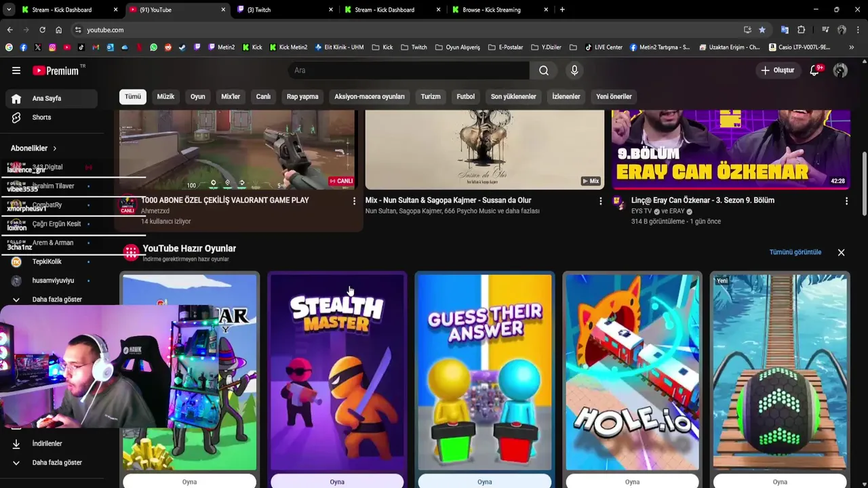Reload the page
This screenshot has width=868, height=488.
pos(42,30)
